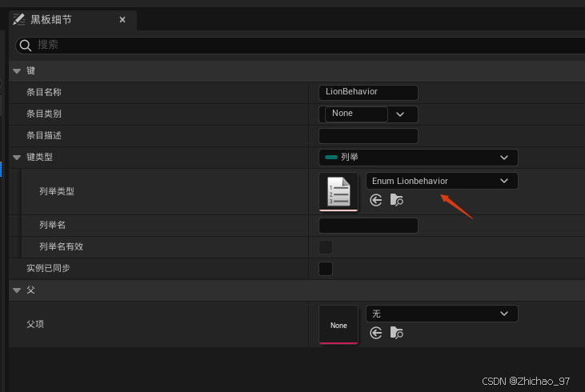Use selected asset arrow for 列举类型
585x392 pixels.
[x=375, y=200]
